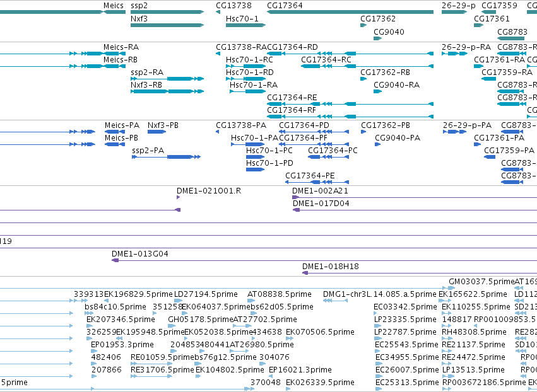The width and height of the screenshot is (537, 392).
Task: Select the CG9040 gene label
Action: click(x=389, y=32)
